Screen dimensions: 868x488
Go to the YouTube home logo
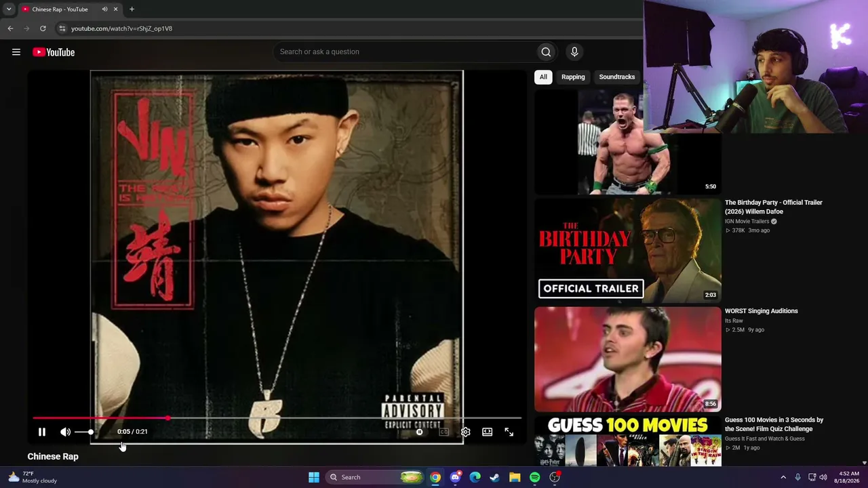54,52
